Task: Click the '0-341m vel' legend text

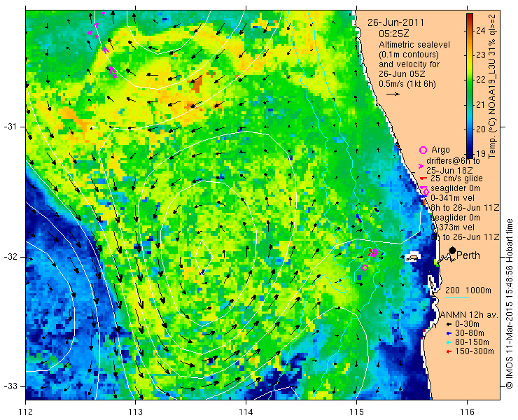Action: tap(453, 198)
